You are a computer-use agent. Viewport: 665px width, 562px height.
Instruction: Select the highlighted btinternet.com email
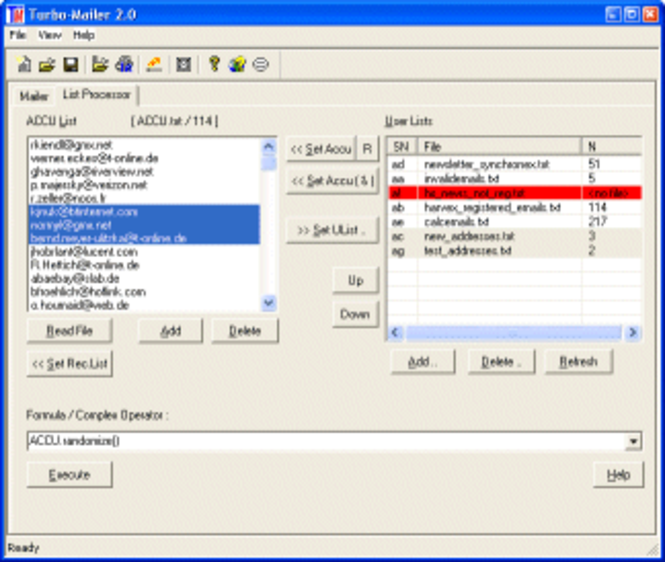144,212
